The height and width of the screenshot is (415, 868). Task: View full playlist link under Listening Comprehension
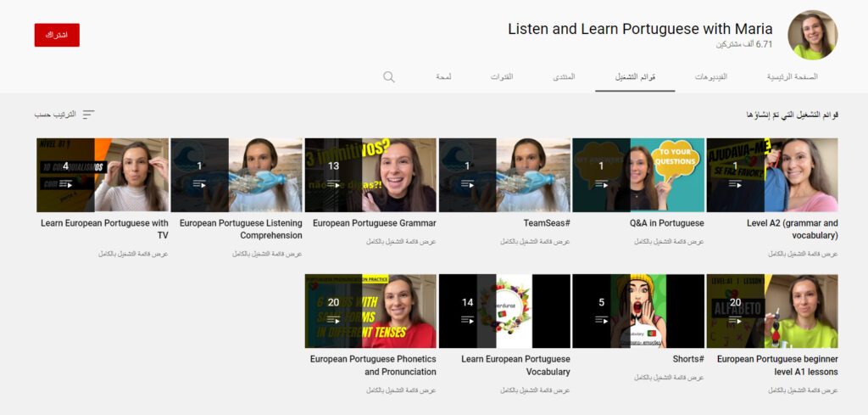(x=267, y=254)
